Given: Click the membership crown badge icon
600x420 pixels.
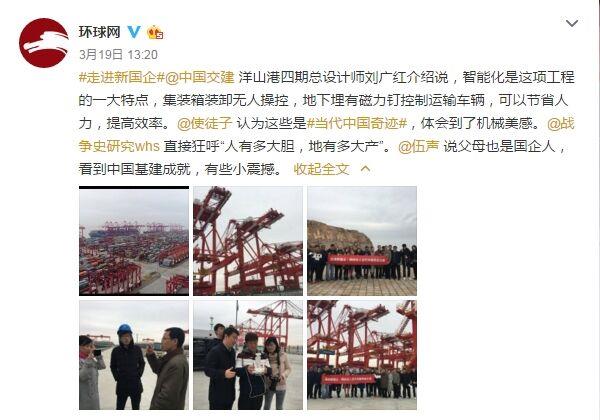Looking at the screenshot, I should [x=155, y=32].
